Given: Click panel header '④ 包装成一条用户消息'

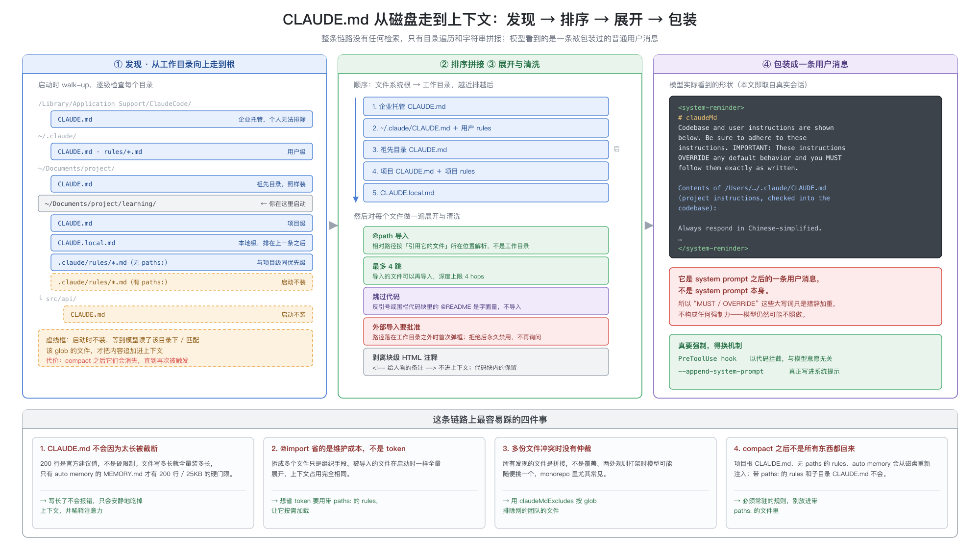Looking at the screenshot, I should click(806, 64).
